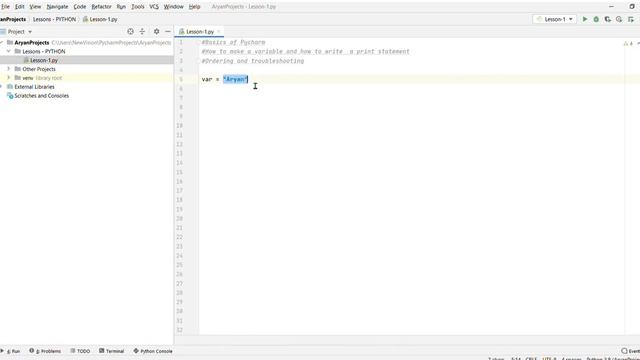Click line number 10 in the gutter
This screenshot has height=360, width=640.
tap(180, 126)
